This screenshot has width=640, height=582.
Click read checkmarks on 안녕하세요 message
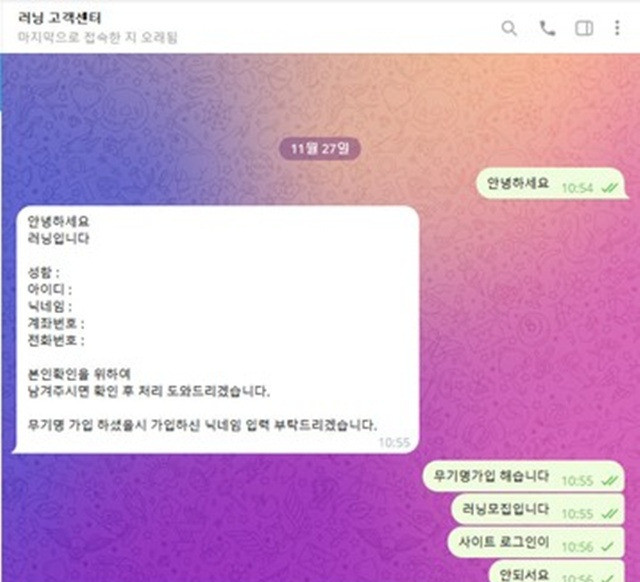click(609, 188)
